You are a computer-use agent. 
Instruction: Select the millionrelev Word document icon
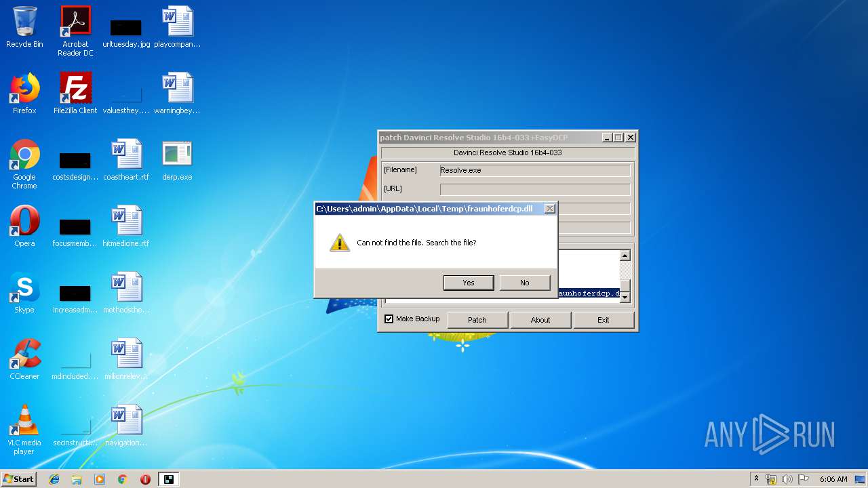(126, 359)
